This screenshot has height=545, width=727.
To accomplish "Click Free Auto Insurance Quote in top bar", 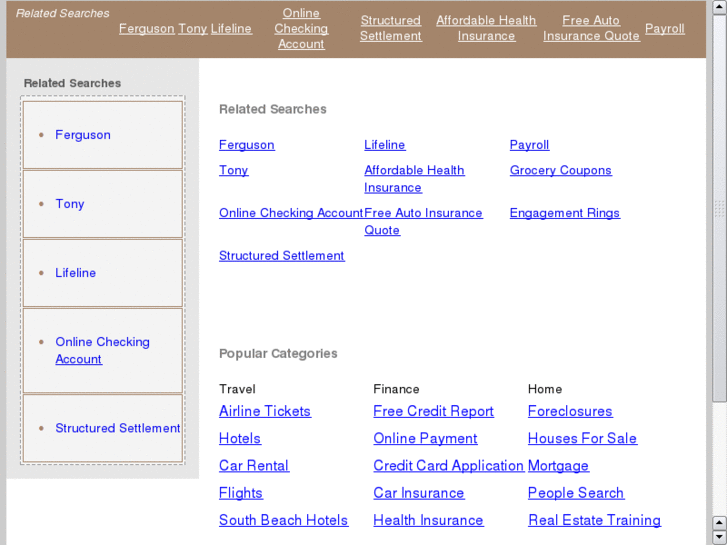I will (x=591, y=28).
